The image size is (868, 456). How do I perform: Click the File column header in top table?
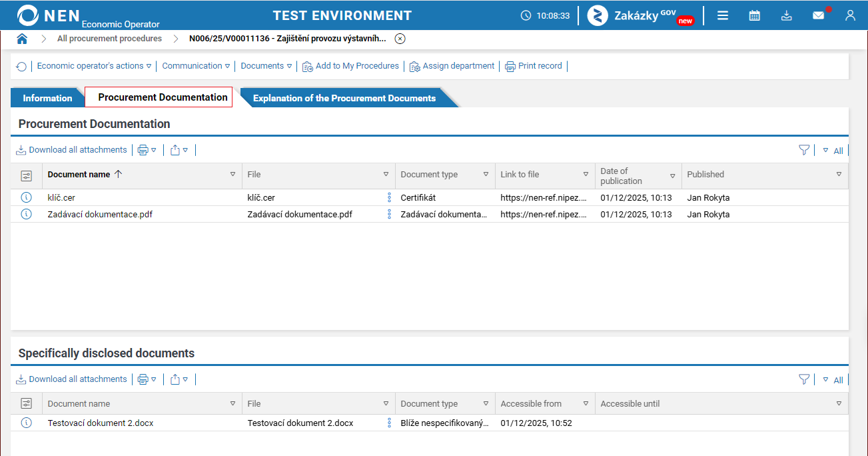(254, 174)
